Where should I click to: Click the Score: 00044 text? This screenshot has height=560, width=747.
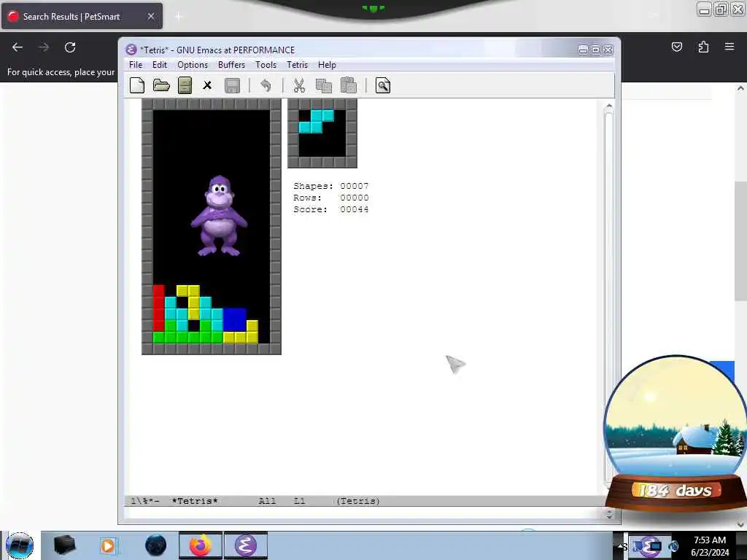click(330, 209)
